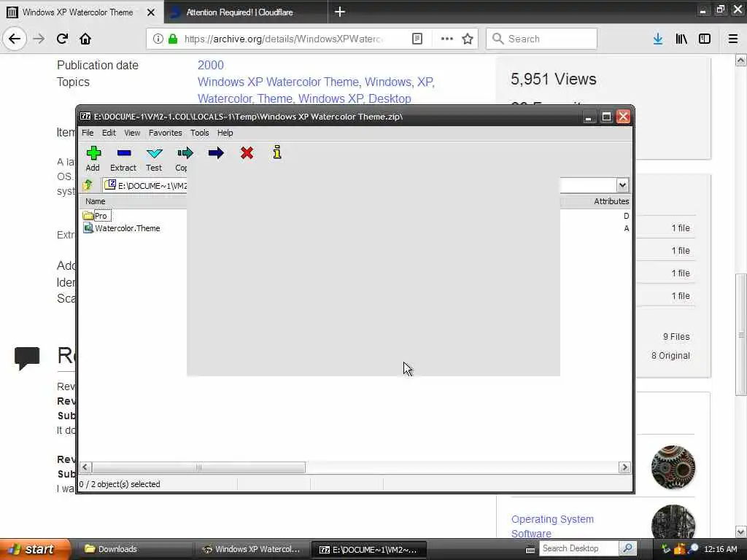The height and width of the screenshot is (560, 747).
Task: Click the 7-Zip taskbar button
Action: coord(368,549)
